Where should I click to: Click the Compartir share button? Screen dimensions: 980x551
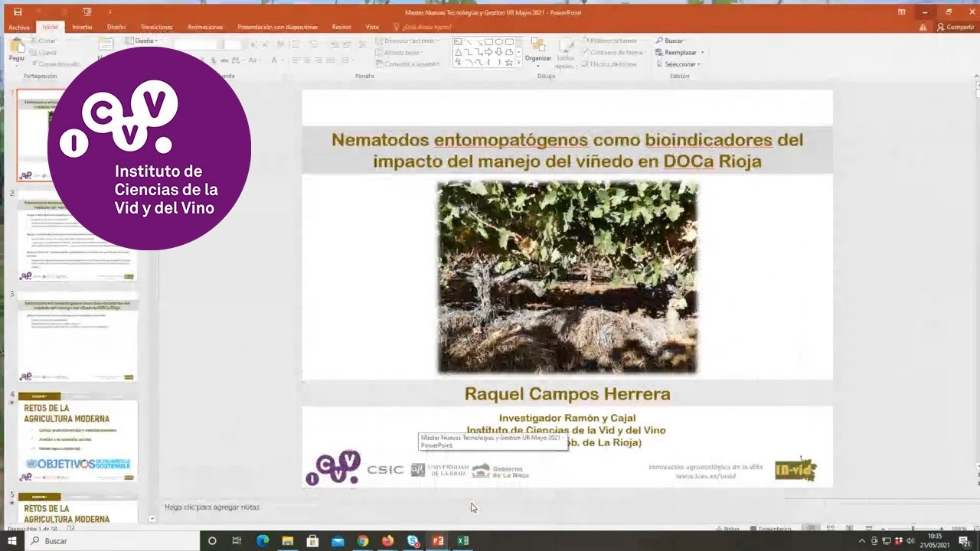[x=955, y=27]
